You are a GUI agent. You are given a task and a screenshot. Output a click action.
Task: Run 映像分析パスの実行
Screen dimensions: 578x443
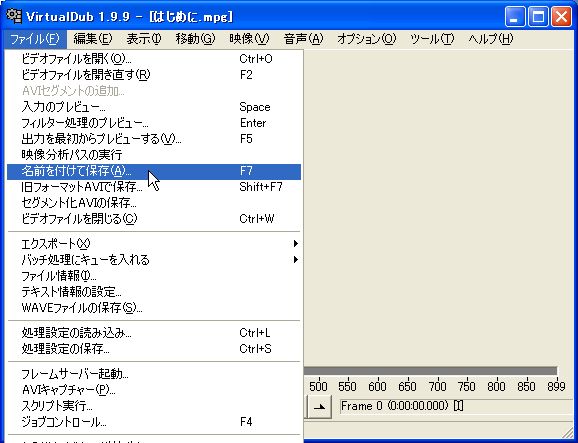pos(154,155)
